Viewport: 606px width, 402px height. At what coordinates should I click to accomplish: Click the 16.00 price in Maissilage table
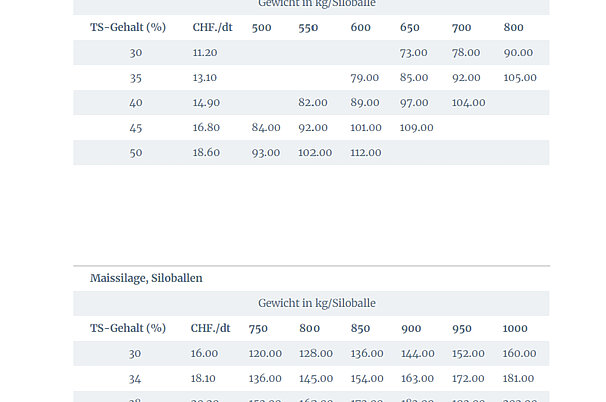click(x=204, y=353)
